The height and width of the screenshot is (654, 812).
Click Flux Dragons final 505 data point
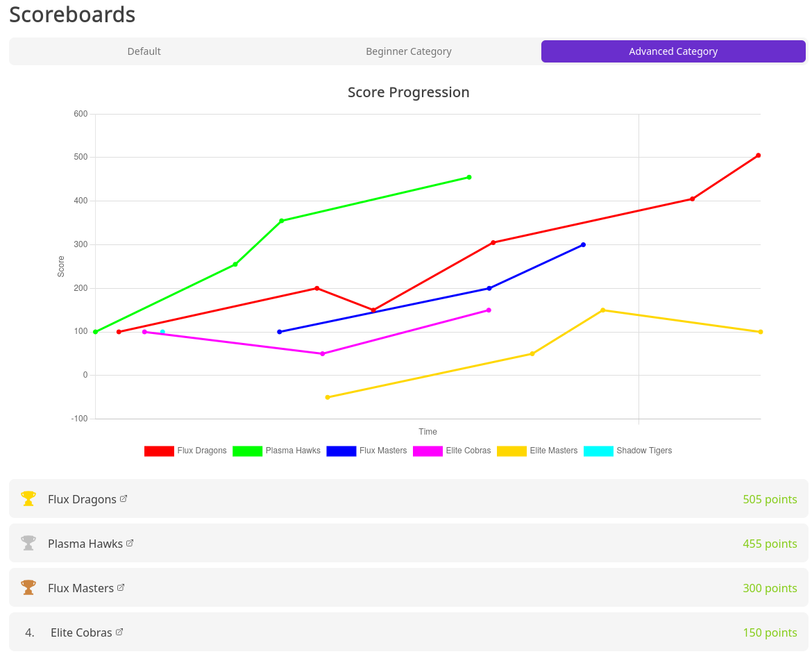(758, 156)
